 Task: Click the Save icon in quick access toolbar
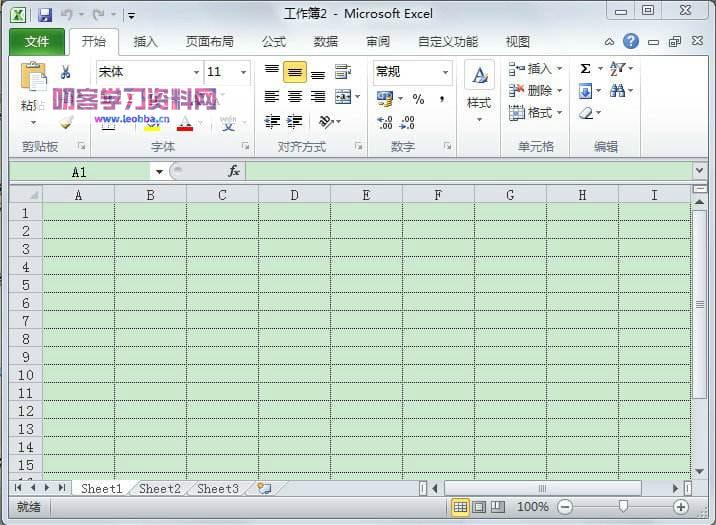(45, 16)
